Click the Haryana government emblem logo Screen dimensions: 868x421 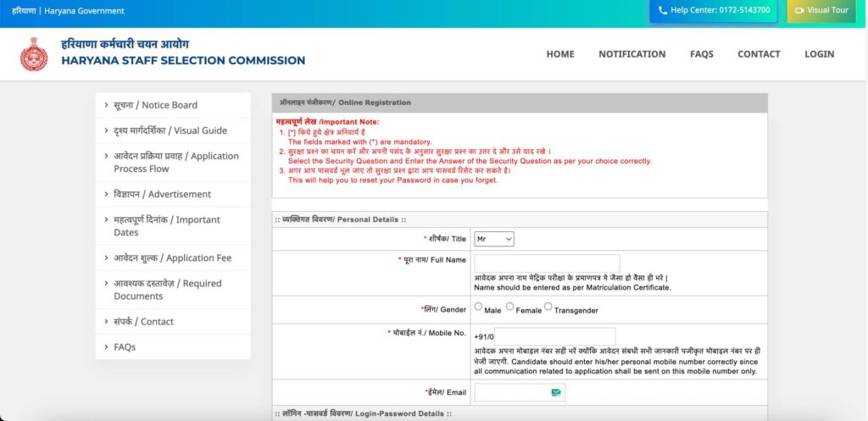coord(34,53)
